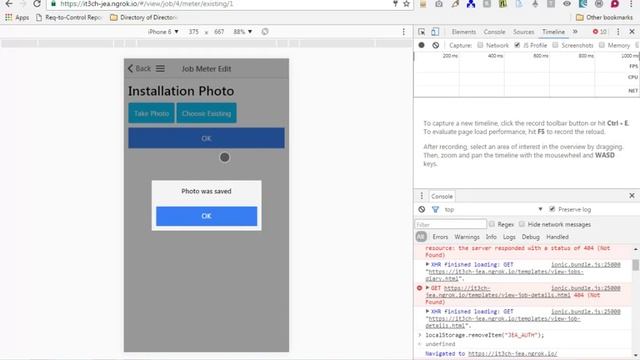
Task: Click the device width 375 field
Action: 193,32
